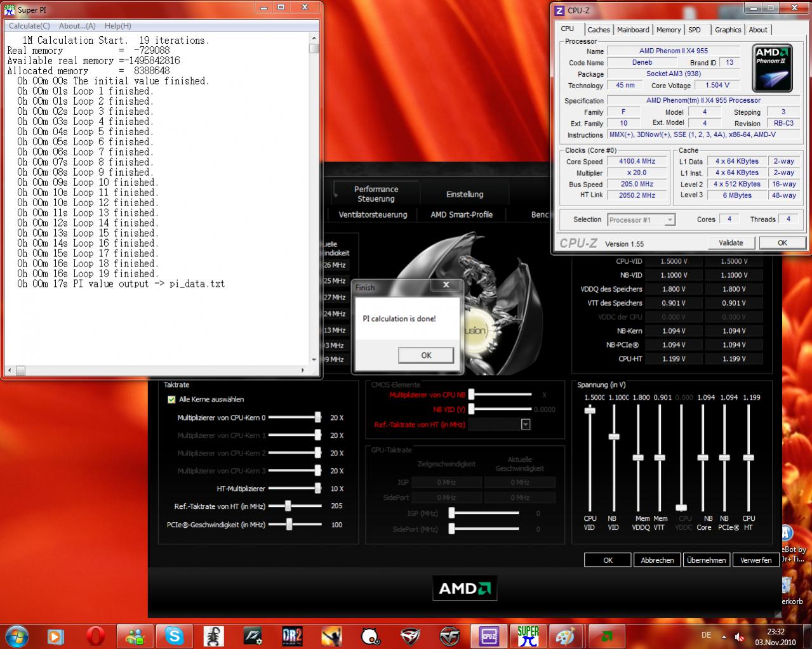Open Einstellung tab in AMD OverDrive
This screenshot has width=812, height=649.
click(x=465, y=194)
